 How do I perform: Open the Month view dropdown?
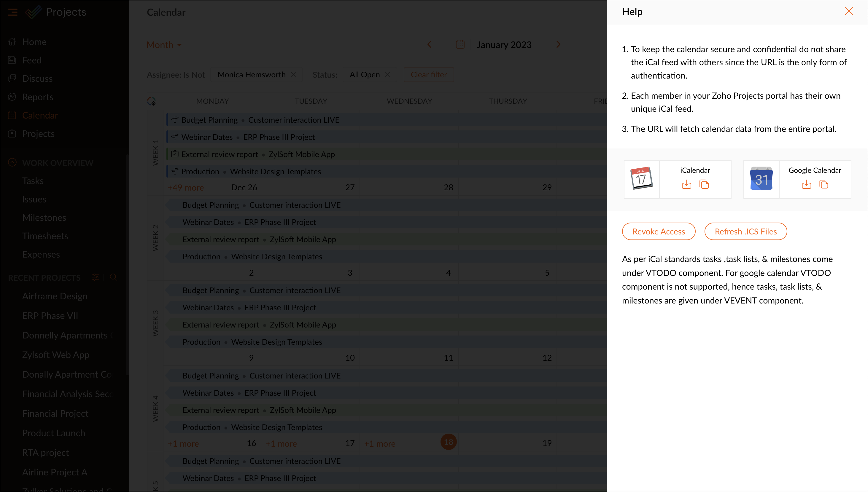point(164,44)
